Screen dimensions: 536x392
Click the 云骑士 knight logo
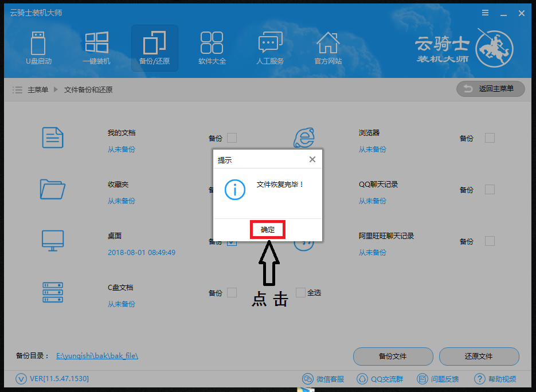494,48
